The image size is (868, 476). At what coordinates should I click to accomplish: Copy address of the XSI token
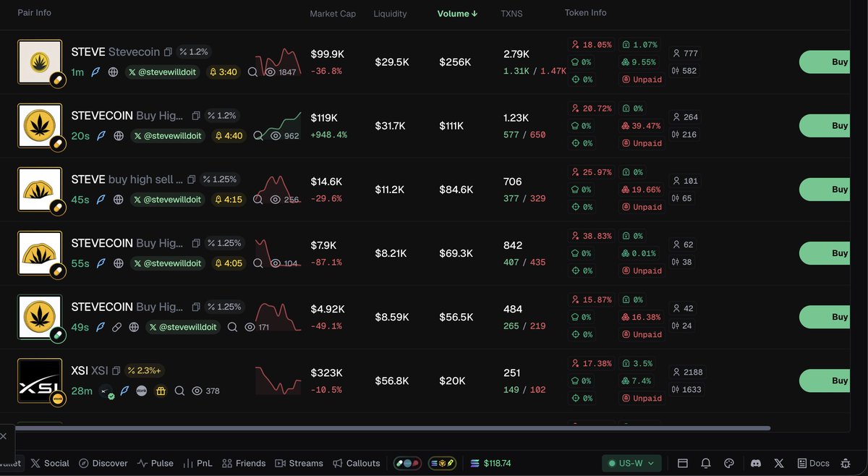(116, 370)
